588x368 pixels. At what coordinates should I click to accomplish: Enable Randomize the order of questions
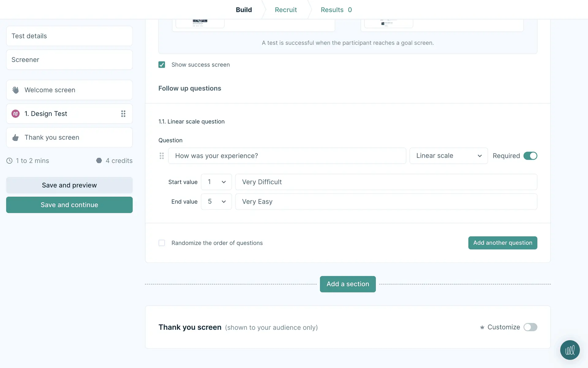[x=162, y=243]
